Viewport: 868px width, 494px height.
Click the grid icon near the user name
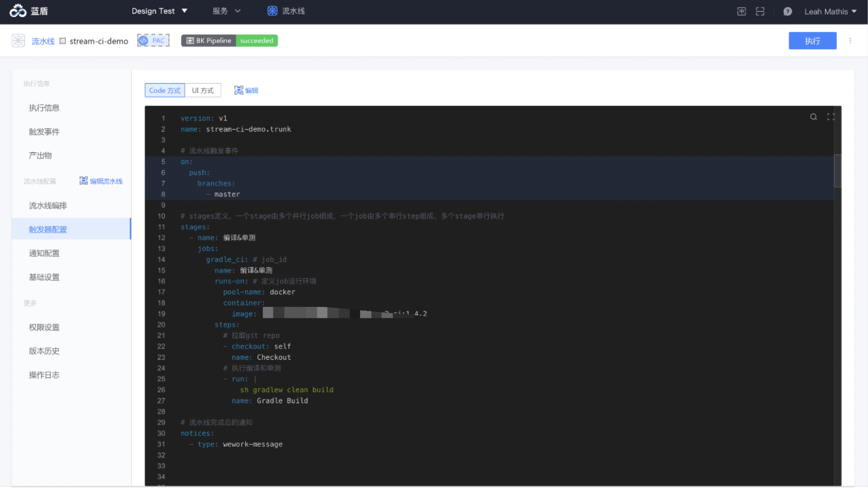coord(741,12)
